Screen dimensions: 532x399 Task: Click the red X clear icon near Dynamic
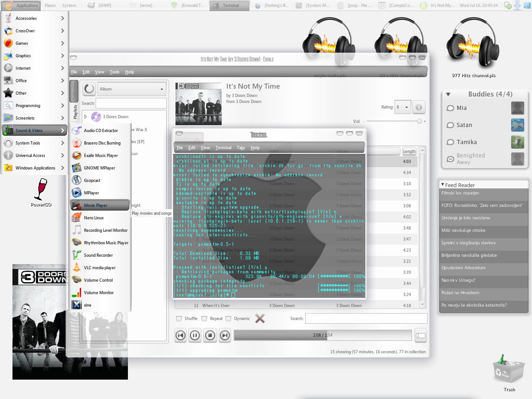[260, 319]
